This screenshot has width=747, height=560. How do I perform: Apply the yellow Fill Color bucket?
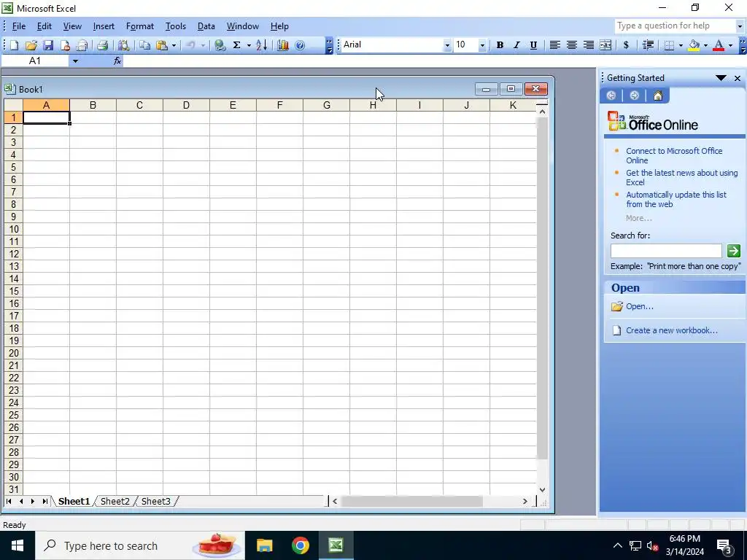694,45
